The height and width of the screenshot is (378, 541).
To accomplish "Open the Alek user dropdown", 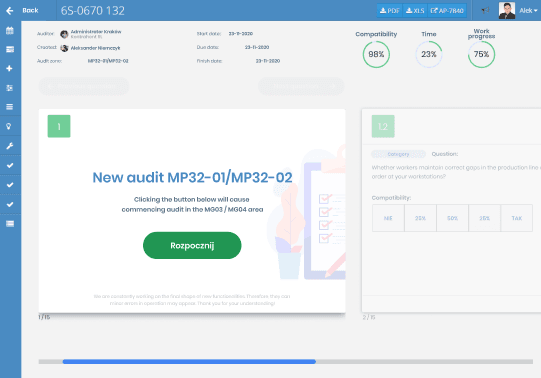I will point(528,11).
